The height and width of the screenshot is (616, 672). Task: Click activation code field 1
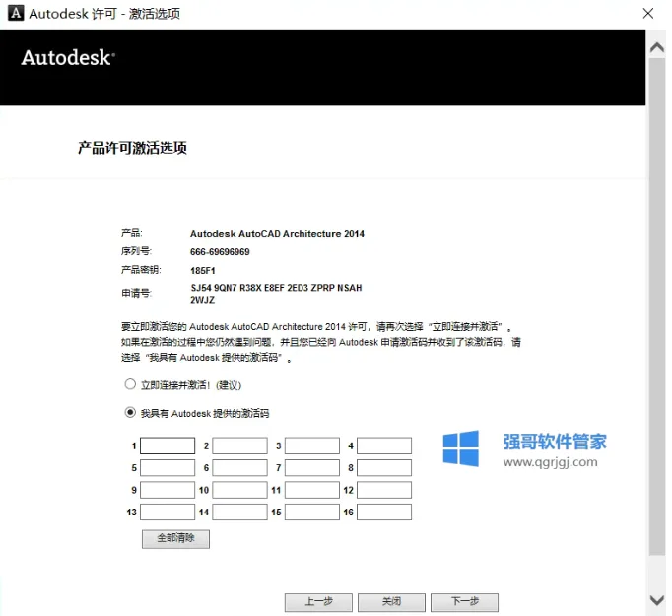pyautogui.click(x=168, y=445)
